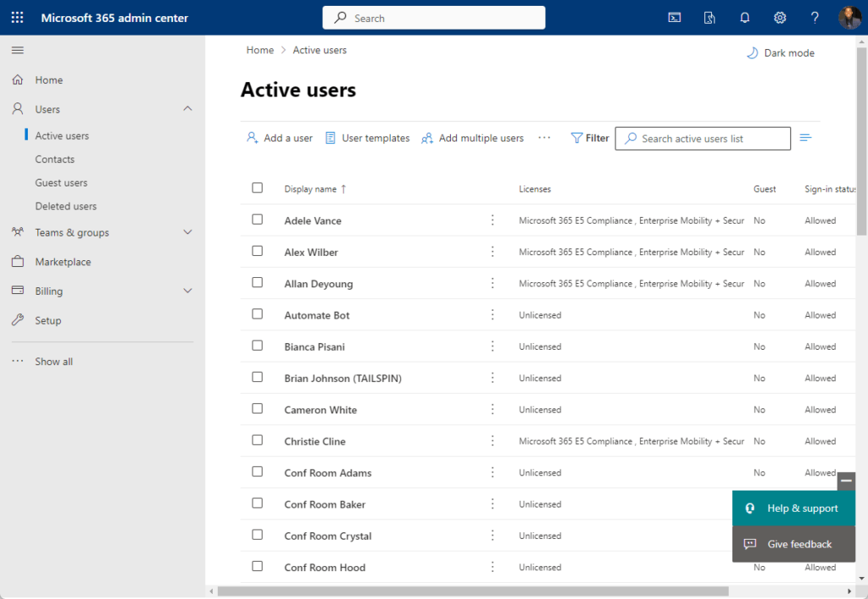The width and height of the screenshot is (868, 599).
Task: Go to Home in the sidebar
Action: [x=48, y=80]
